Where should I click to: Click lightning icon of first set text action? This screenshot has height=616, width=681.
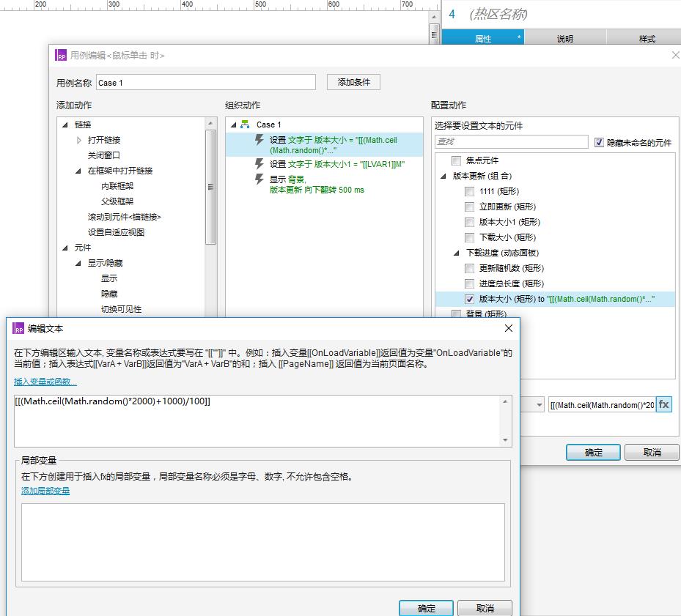pos(259,140)
